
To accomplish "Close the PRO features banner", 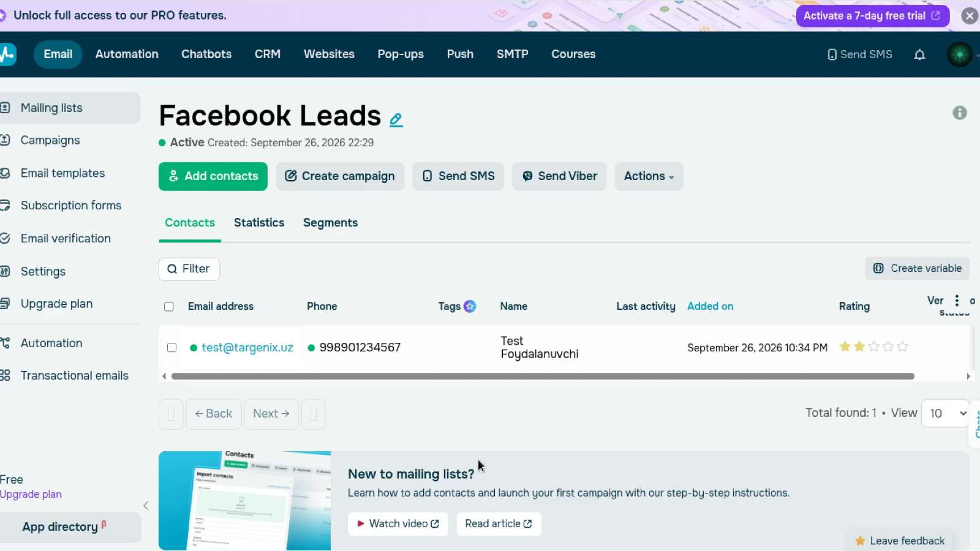I will pos(970,16).
